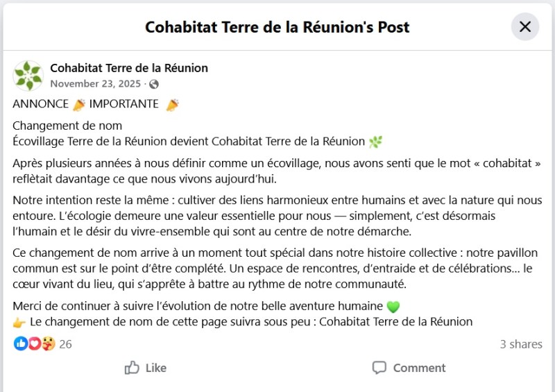This screenshot has width=555, height=392.
Task: Click the green heart emoji
Action: 393,307
